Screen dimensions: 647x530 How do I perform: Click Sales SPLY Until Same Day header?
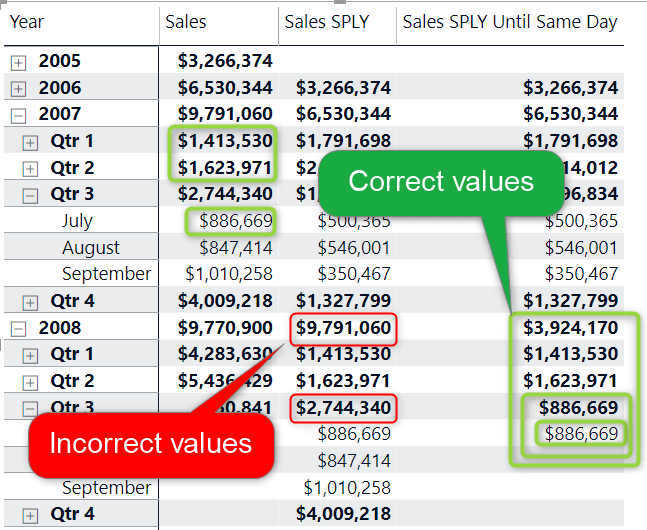point(509,22)
